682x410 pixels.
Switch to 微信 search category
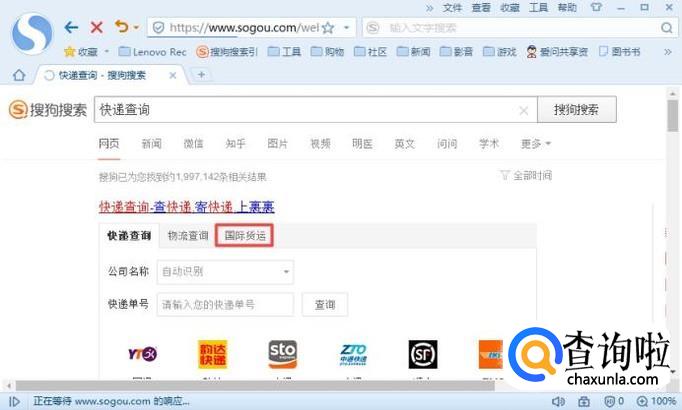(194, 143)
